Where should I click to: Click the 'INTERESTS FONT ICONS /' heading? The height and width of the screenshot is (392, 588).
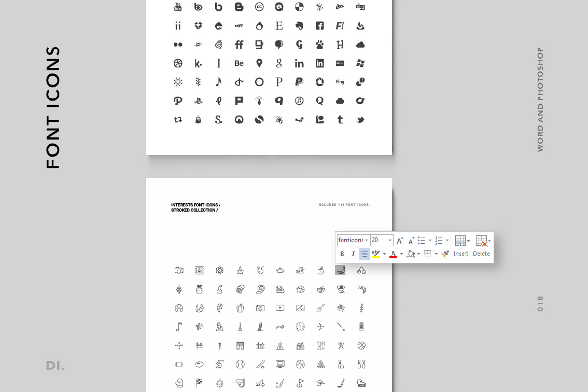pyautogui.click(x=196, y=205)
